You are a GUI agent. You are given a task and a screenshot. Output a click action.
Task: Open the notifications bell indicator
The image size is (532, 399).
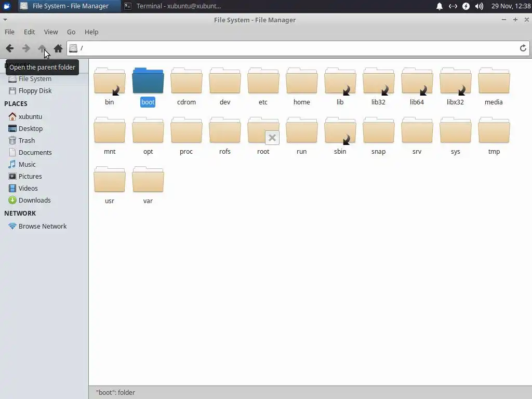tap(440, 6)
